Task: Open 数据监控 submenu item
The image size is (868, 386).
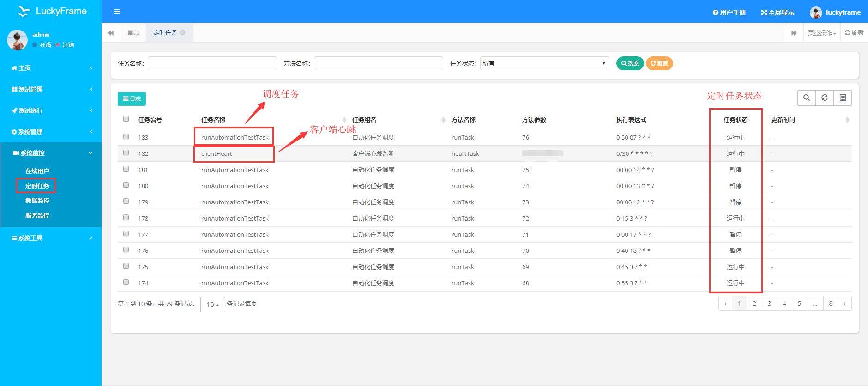Action: coord(37,201)
